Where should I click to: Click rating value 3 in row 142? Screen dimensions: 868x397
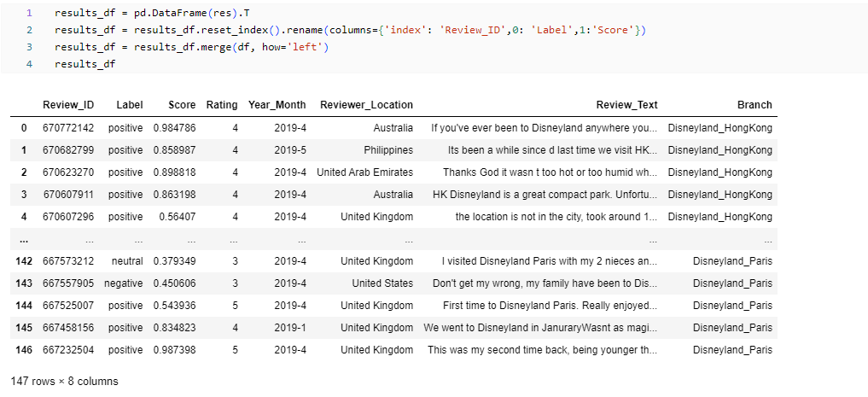235,260
